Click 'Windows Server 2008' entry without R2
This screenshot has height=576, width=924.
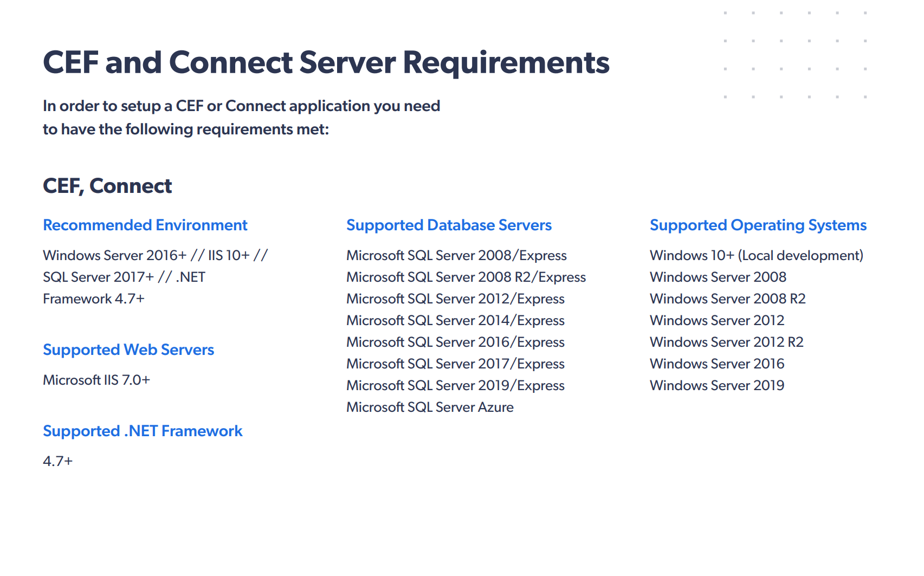tap(718, 277)
